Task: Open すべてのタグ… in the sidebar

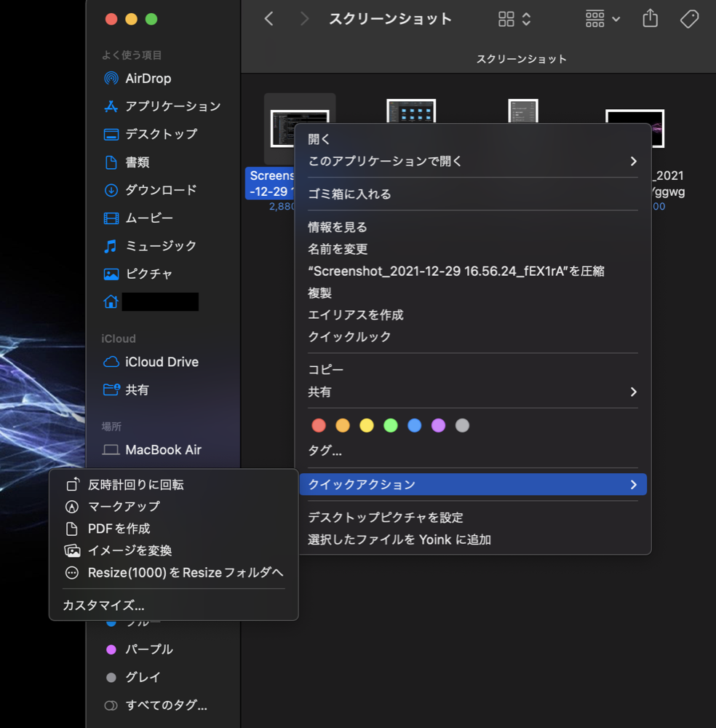Action: 156,705
